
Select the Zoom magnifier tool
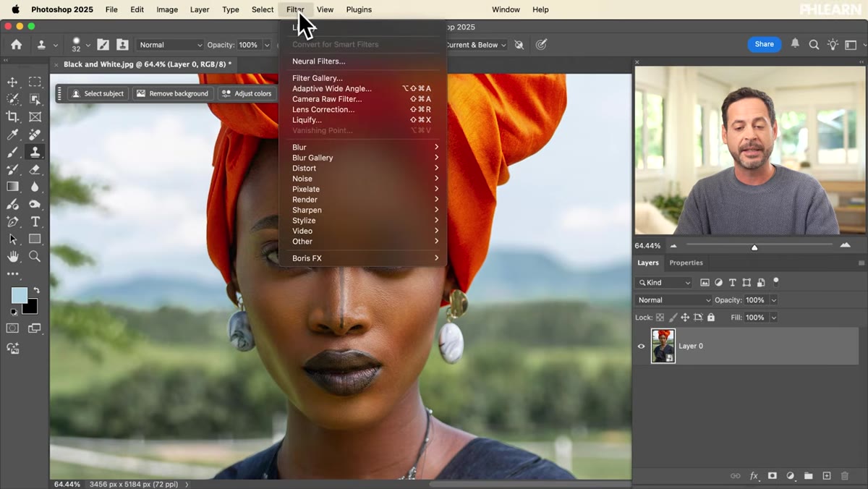pyautogui.click(x=35, y=257)
